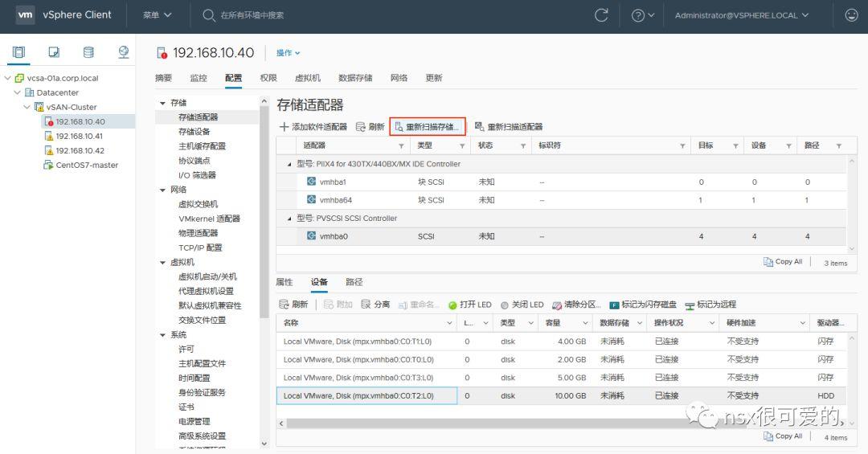
Task: Switch to the 属性 sub-tab
Action: [284, 282]
